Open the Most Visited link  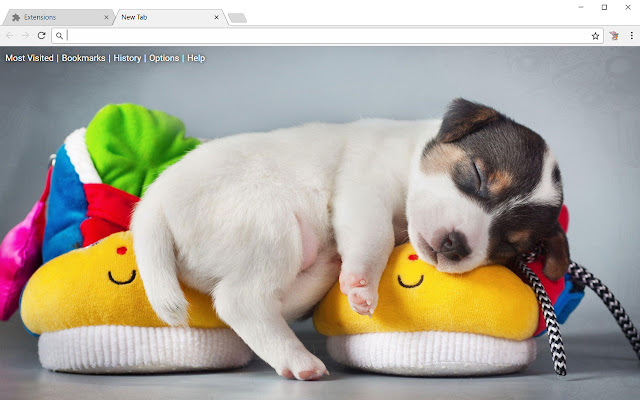29,58
